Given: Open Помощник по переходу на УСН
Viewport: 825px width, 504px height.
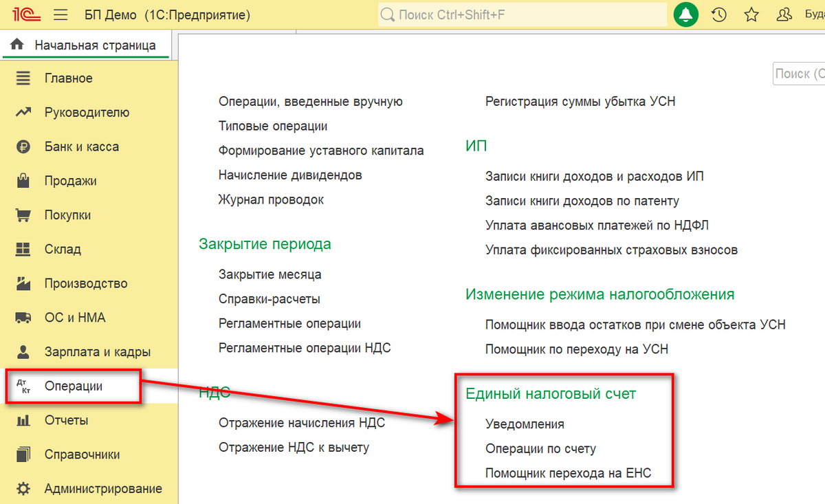Looking at the screenshot, I should (x=577, y=349).
